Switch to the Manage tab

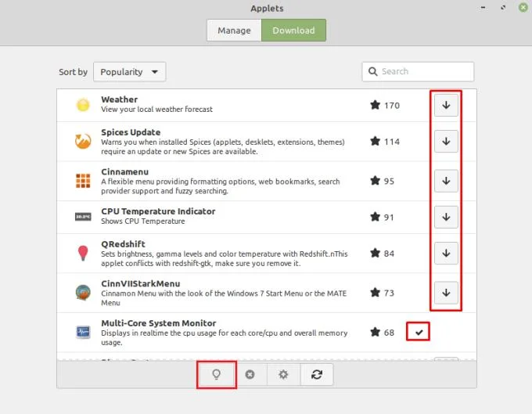coord(234,31)
